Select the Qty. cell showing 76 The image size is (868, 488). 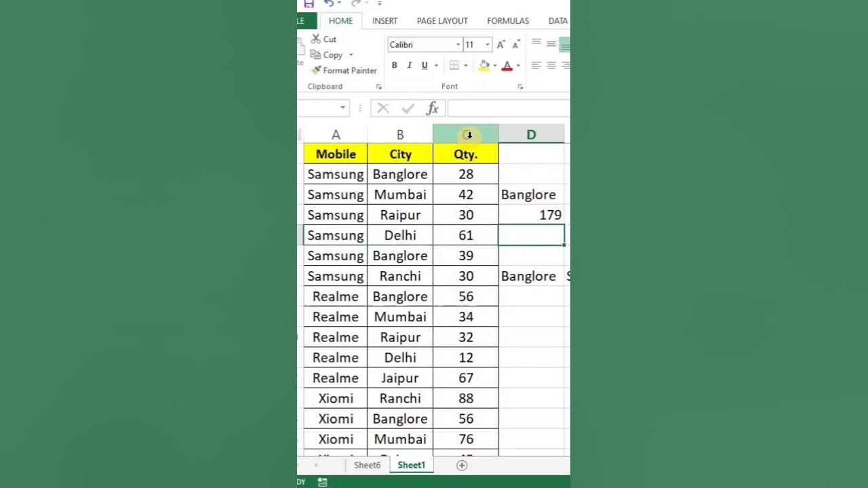466,439
